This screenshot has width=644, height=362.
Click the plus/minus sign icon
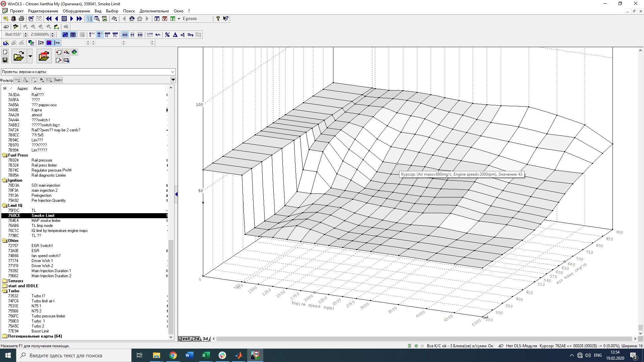[158, 35]
